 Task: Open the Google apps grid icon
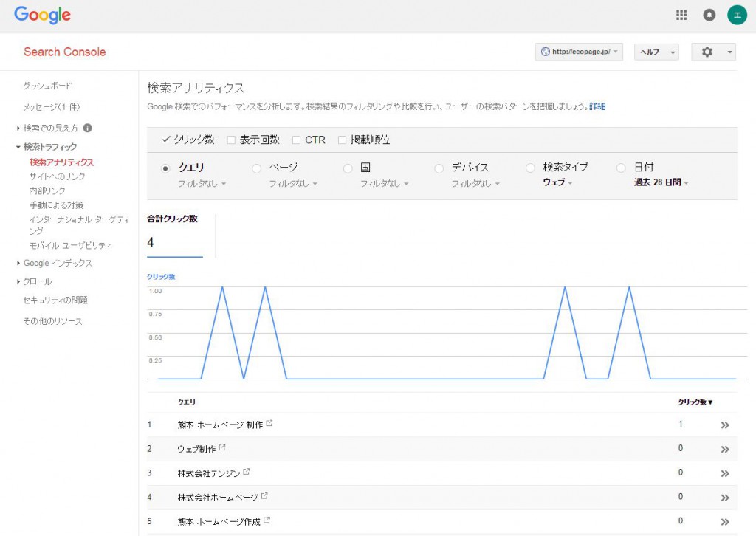[681, 15]
